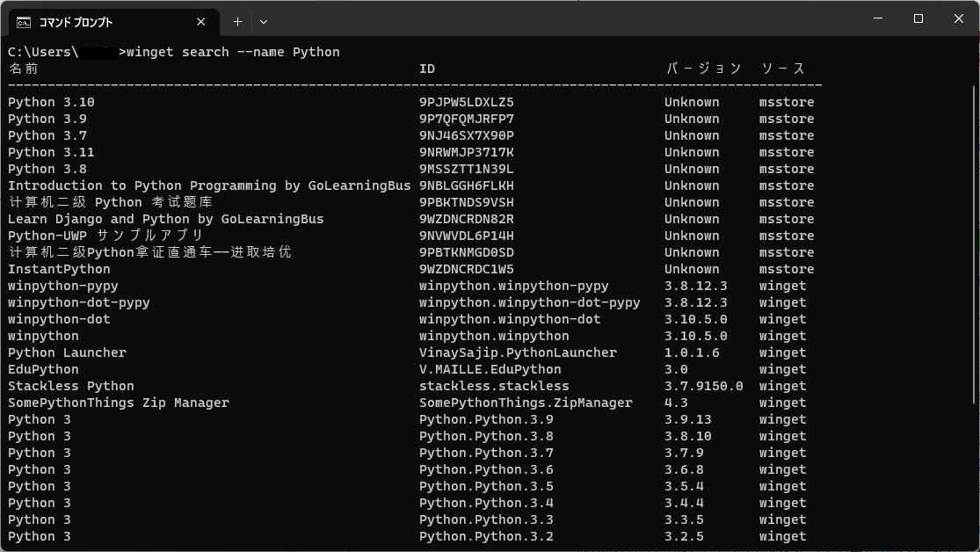The image size is (980, 552).
Task: Click the winpython-pypy name entry
Action: [x=63, y=287]
